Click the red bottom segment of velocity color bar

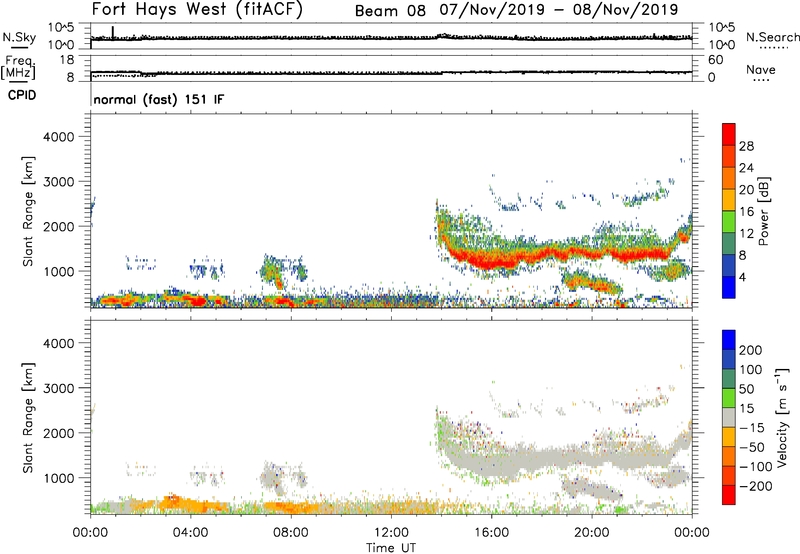point(729,495)
